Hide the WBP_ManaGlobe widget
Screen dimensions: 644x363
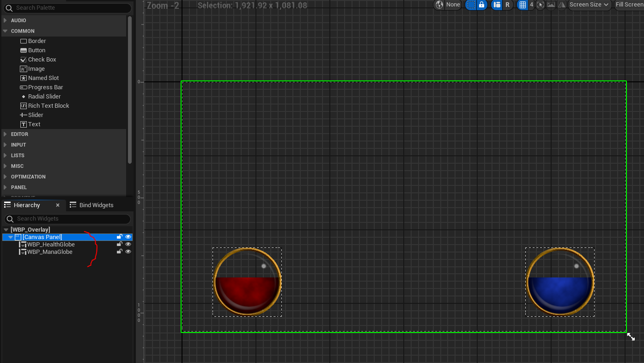click(x=128, y=252)
